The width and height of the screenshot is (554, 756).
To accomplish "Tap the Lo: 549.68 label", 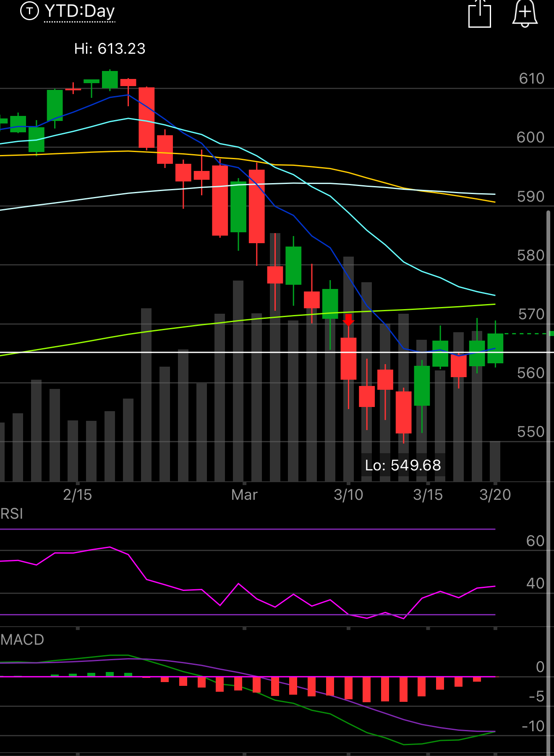I will [x=403, y=465].
